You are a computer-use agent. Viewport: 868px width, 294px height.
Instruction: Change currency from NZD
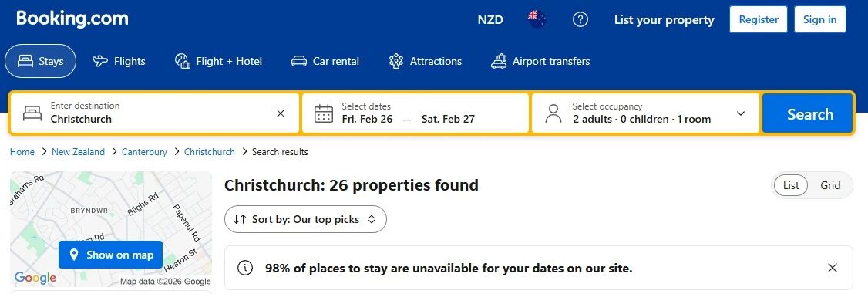click(x=490, y=20)
